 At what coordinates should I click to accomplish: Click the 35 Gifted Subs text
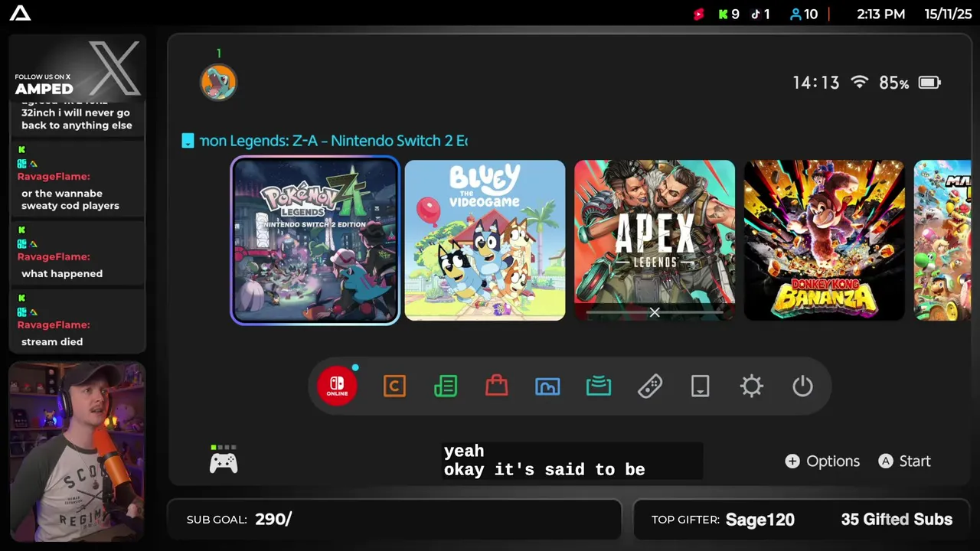[897, 520]
